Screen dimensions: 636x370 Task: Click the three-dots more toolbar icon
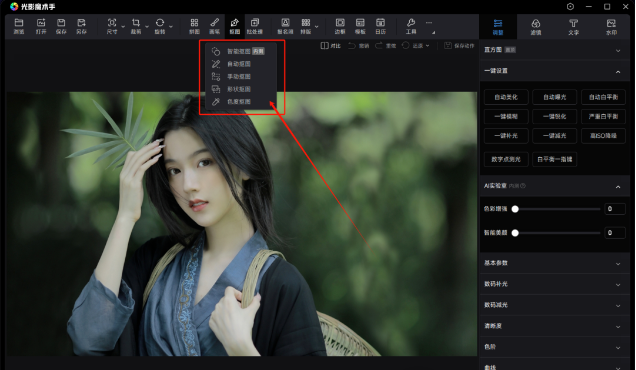pyautogui.click(x=429, y=23)
